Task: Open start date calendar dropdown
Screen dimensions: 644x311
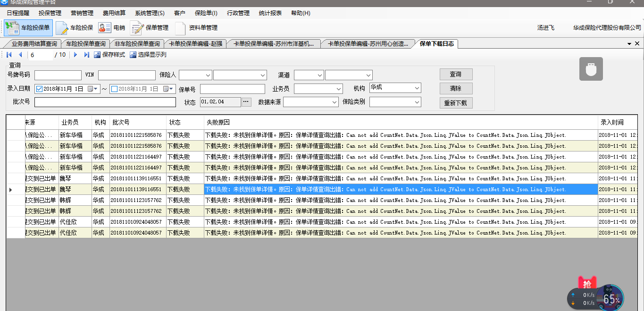Action: [93, 89]
